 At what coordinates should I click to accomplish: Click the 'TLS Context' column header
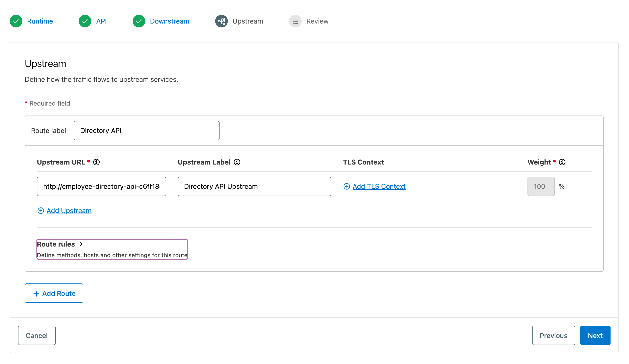[363, 162]
